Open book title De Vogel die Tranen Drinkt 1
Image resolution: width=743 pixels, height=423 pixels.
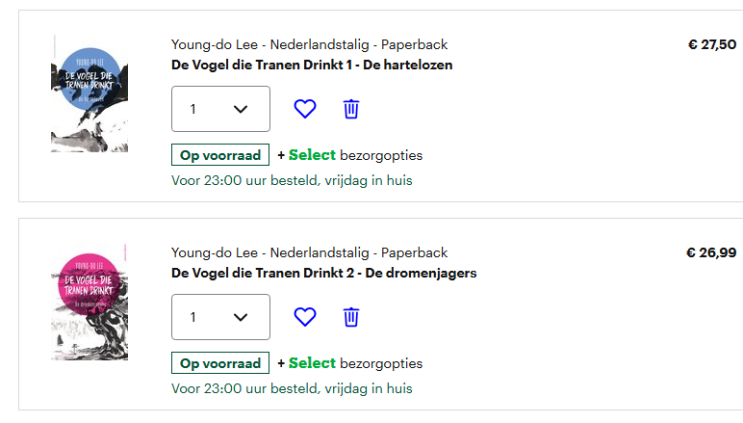312,65
